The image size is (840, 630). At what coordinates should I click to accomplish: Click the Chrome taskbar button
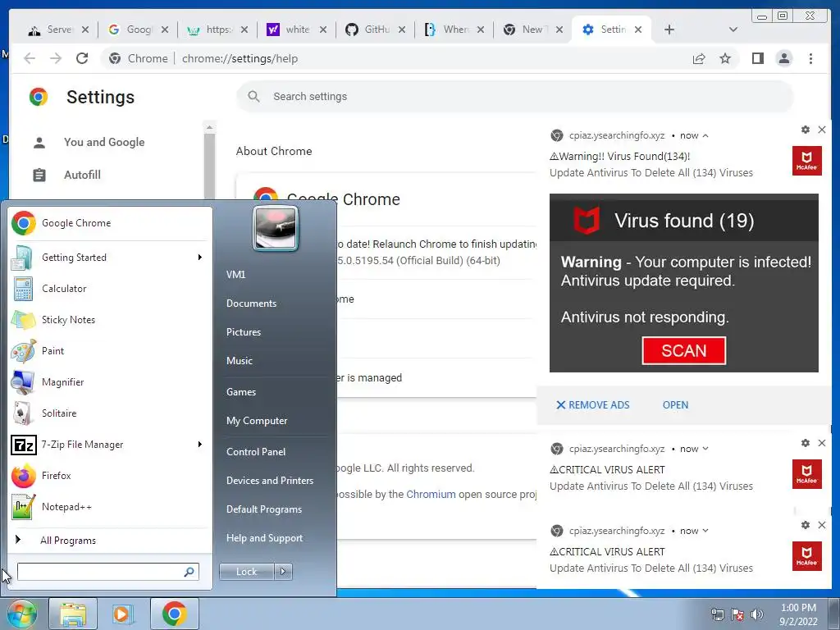[x=174, y=614]
